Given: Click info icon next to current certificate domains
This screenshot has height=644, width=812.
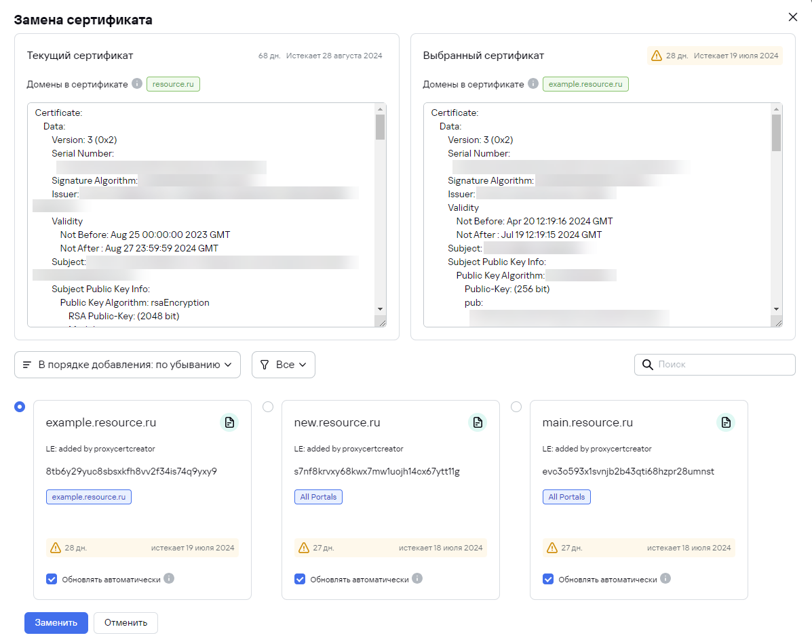Looking at the screenshot, I should (137, 84).
